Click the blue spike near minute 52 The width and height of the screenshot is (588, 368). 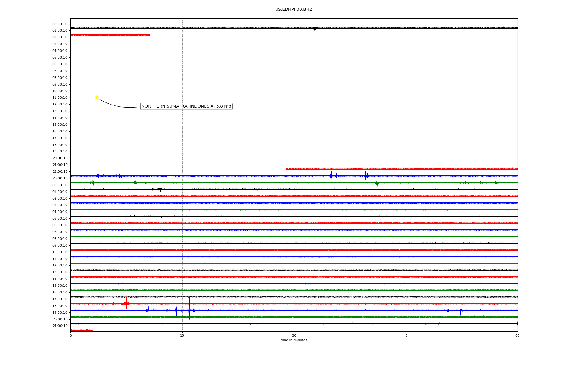click(x=461, y=311)
